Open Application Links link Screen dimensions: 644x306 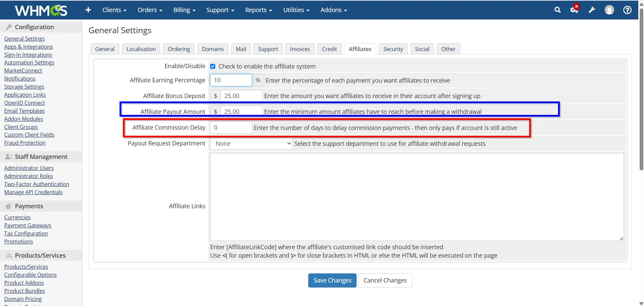(25, 95)
